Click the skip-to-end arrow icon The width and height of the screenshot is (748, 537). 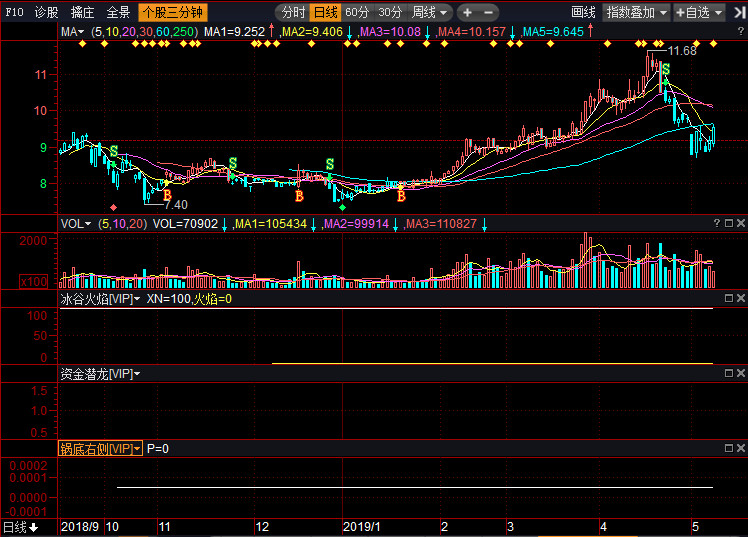740,12
